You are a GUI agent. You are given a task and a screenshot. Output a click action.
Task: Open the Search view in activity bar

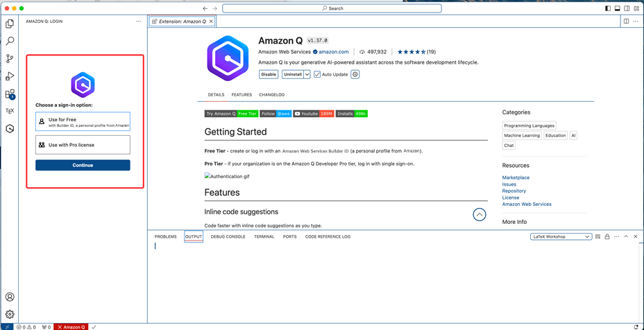point(10,41)
